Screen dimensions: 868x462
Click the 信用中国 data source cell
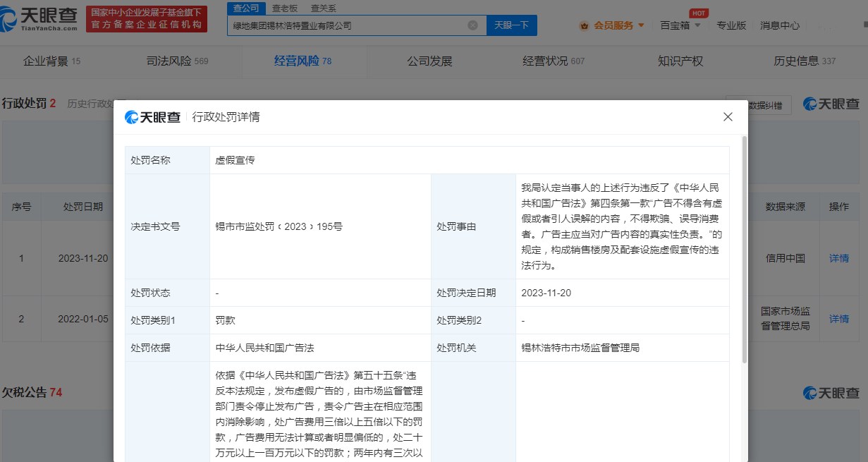click(785, 259)
